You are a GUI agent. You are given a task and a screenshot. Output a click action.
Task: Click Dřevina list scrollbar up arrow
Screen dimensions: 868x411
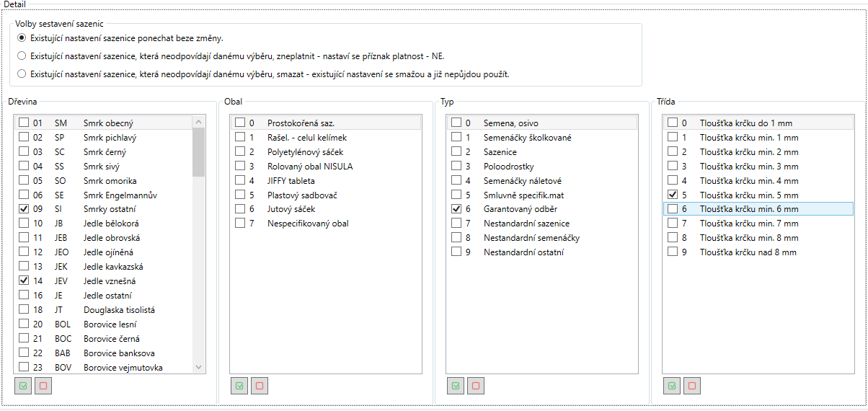pyautogui.click(x=199, y=123)
